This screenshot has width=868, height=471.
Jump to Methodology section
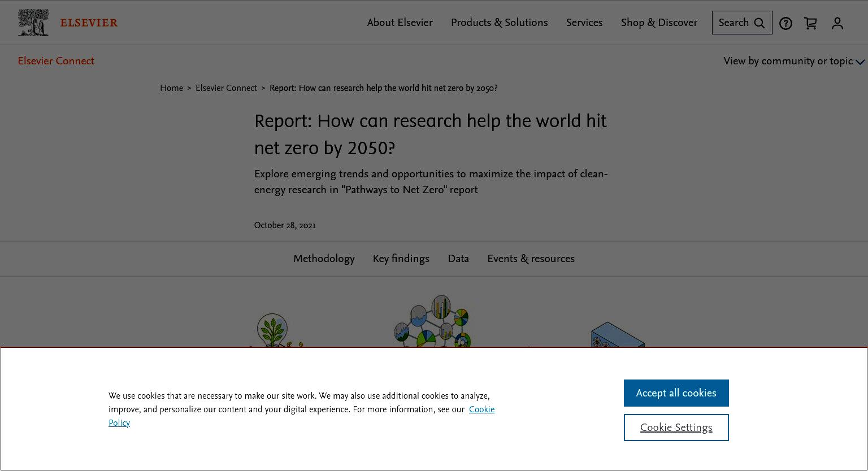(x=324, y=259)
